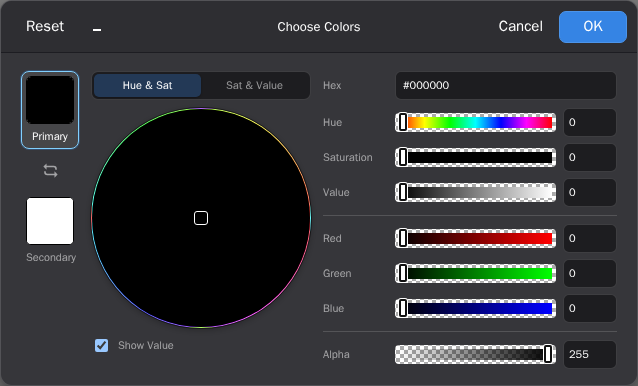Select the white Secondary color swatch
The height and width of the screenshot is (386, 638).
pyautogui.click(x=50, y=221)
